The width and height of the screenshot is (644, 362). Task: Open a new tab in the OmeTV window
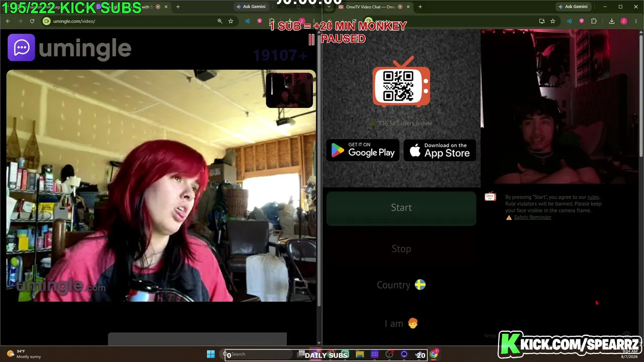(420, 7)
